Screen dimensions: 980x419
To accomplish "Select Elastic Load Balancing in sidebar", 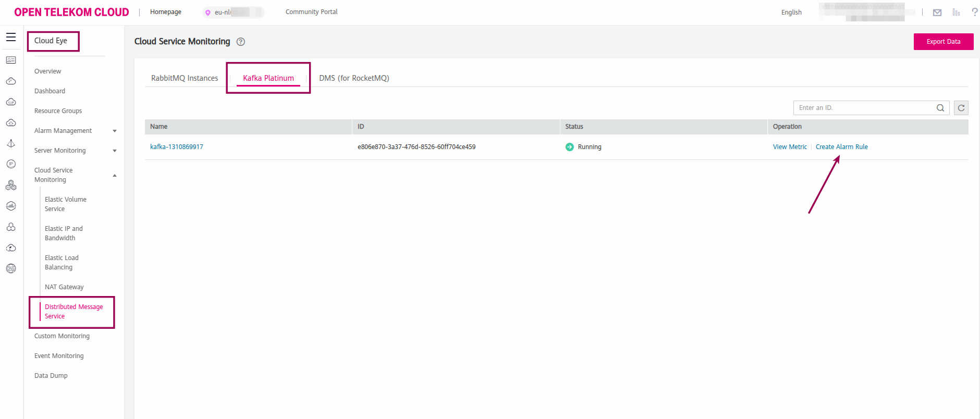I will click(62, 263).
